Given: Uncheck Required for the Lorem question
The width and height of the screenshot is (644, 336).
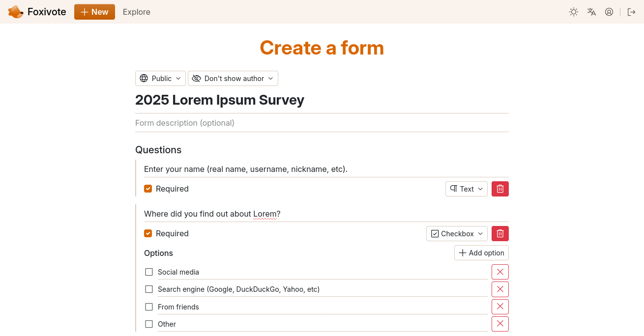Looking at the screenshot, I should pos(148,233).
